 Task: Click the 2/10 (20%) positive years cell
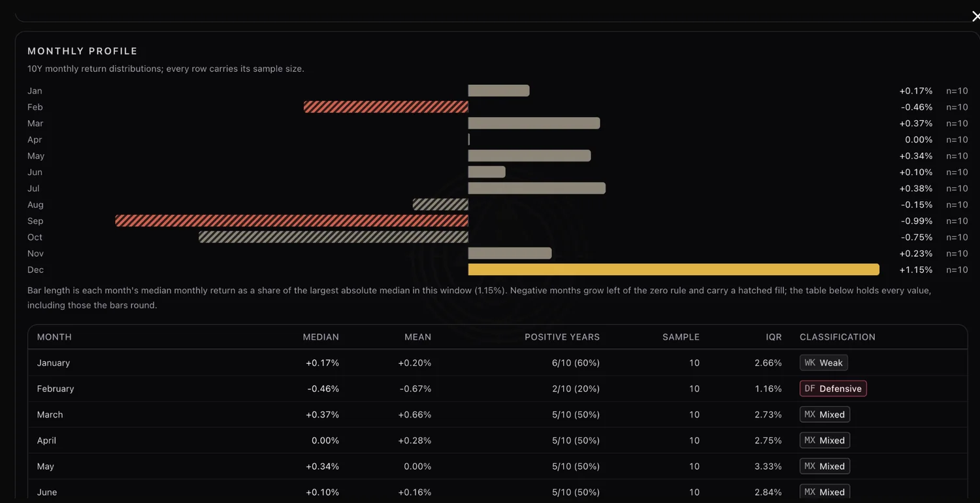pos(576,389)
